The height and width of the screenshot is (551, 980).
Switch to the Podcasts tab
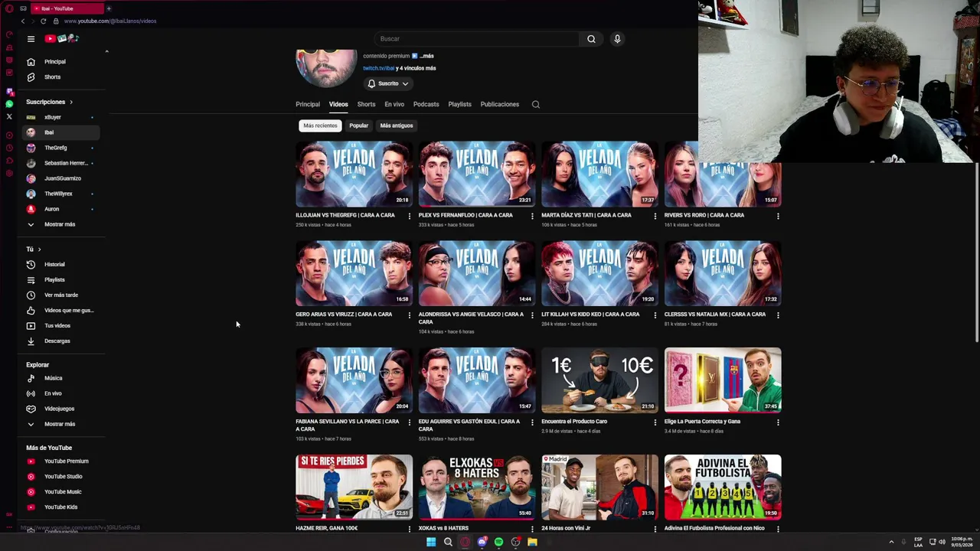click(x=426, y=104)
